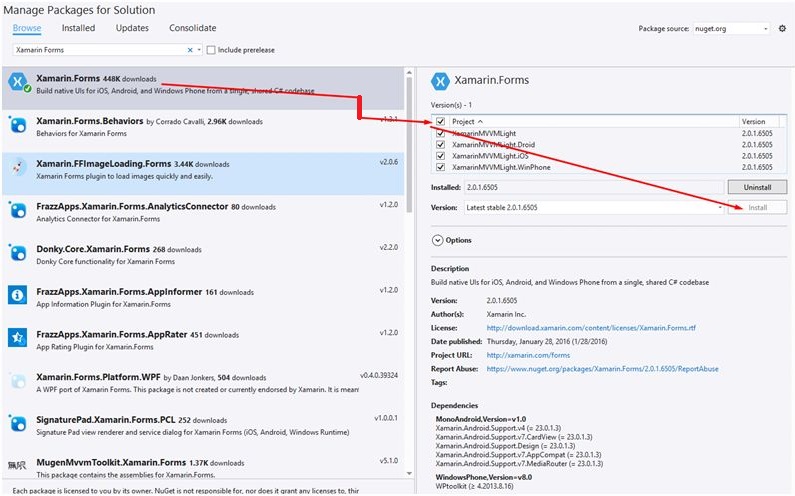Switch to the Browse tab
This screenshot has width=795, height=496.
pos(27,28)
